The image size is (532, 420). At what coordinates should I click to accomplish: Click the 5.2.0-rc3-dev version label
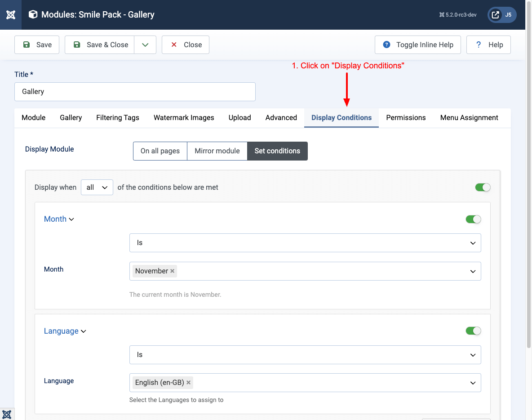coord(458,15)
